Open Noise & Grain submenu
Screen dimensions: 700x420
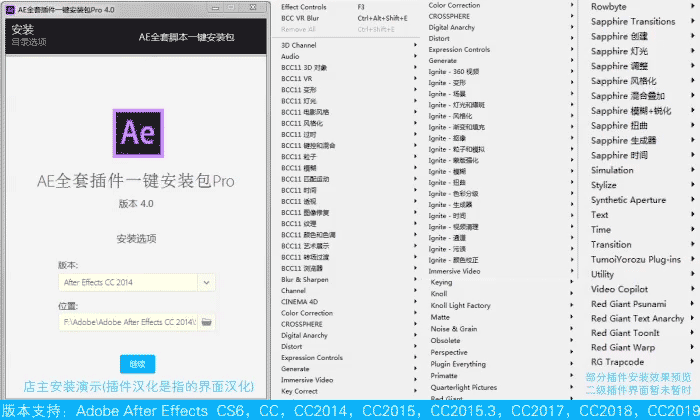(454, 329)
